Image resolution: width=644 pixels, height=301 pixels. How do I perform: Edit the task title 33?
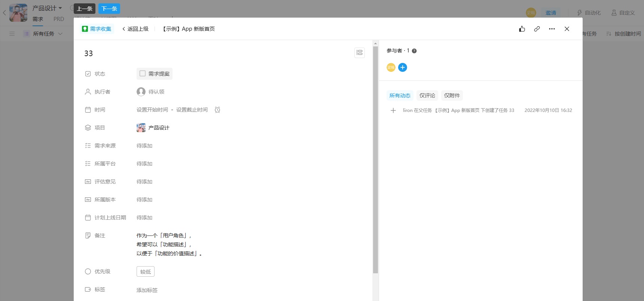89,54
